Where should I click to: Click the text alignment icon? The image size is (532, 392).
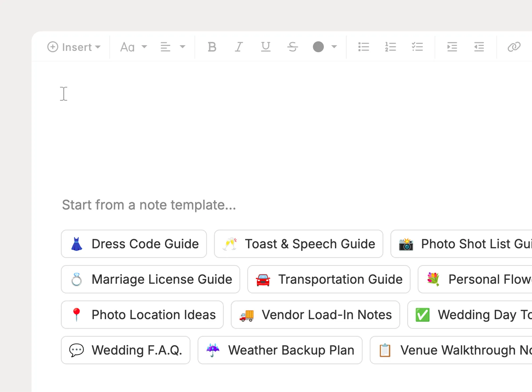[x=166, y=47]
